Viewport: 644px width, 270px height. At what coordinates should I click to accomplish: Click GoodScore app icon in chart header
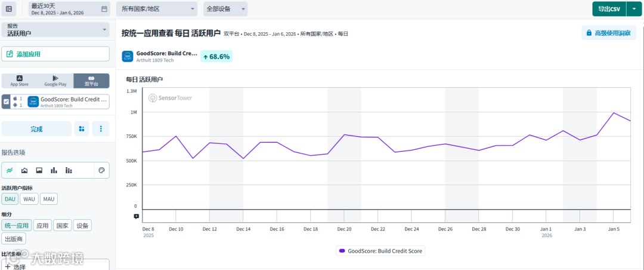128,56
